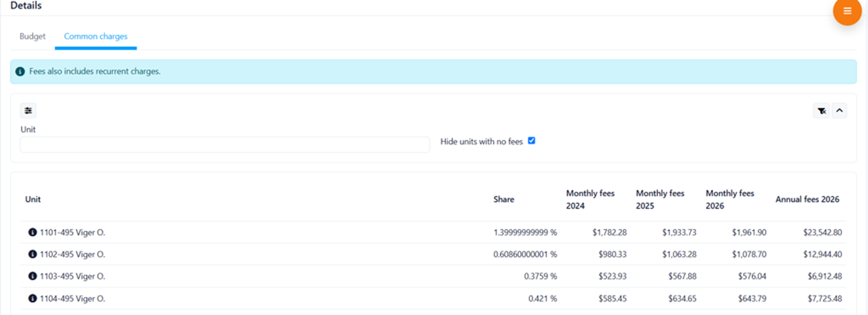Image resolution: width=868 pixels, height=315 pixels.
Task: Click the $1,961.90 monthly fee cell
Action: [749, 232]
